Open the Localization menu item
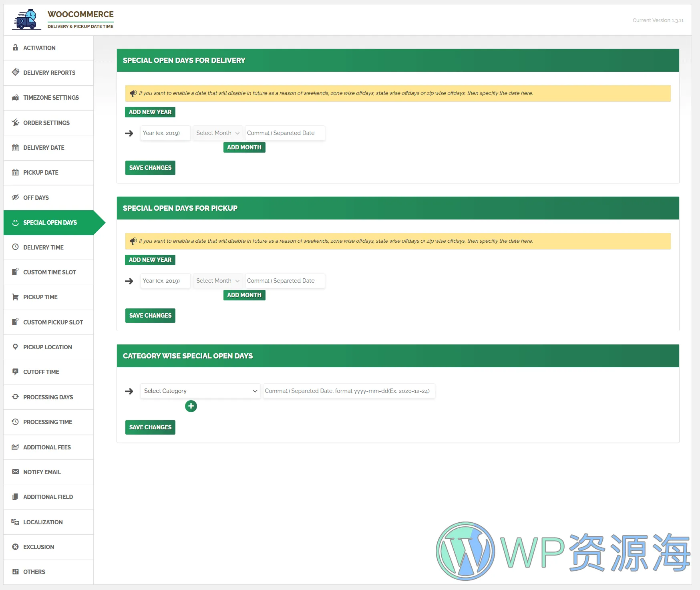Viewport: 700px width, 590px height. click(x=43, y=522)
